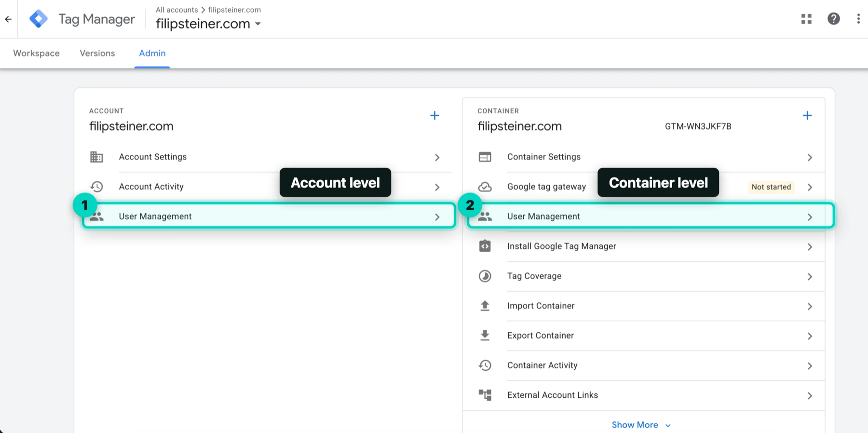Viewport: 868px width, 433px height.
Task: Open Account Settings
Action: 153,157
